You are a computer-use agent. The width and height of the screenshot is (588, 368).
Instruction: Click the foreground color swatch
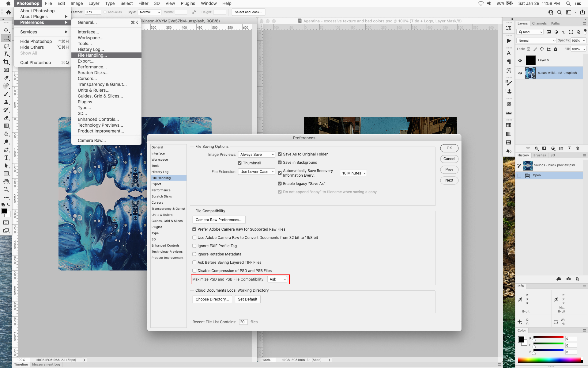pos(4,211)
